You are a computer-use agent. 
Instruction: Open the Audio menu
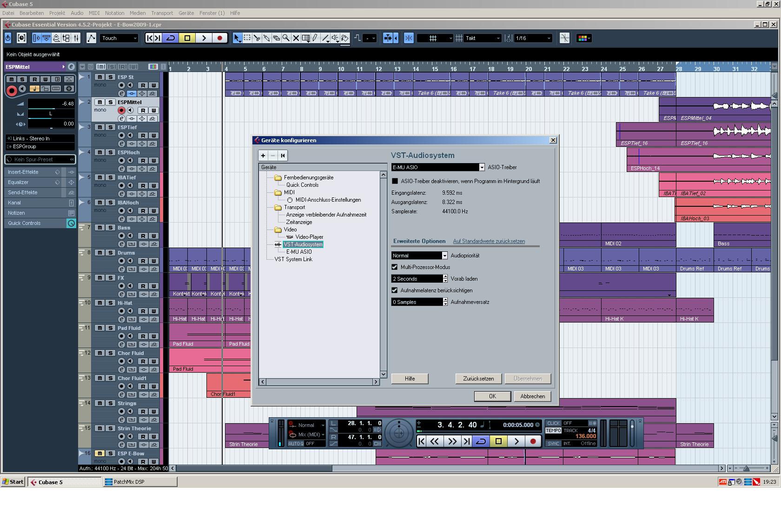tap(77, 13)
